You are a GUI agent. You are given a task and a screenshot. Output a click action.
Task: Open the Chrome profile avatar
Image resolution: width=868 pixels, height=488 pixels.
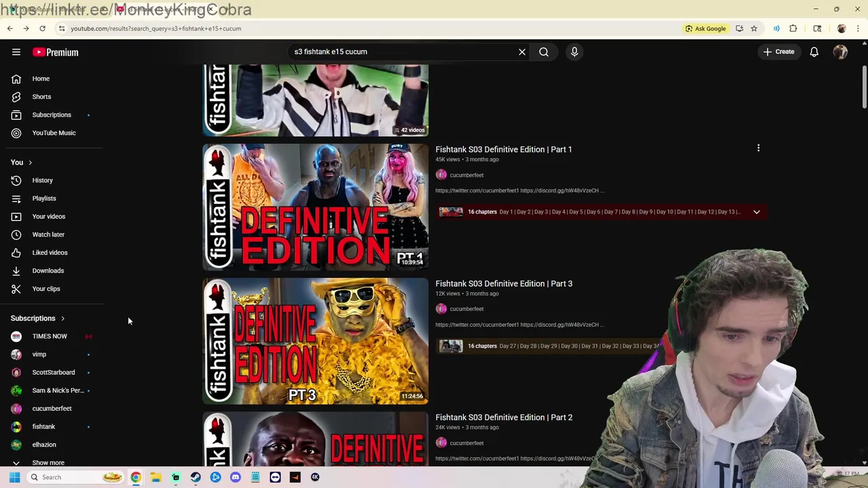tap(842, 28)
